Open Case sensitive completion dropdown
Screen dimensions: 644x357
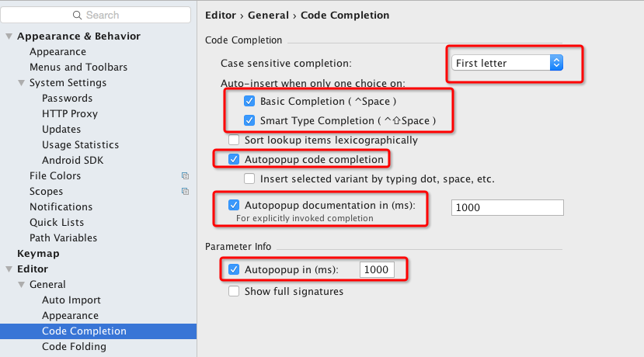507,64
